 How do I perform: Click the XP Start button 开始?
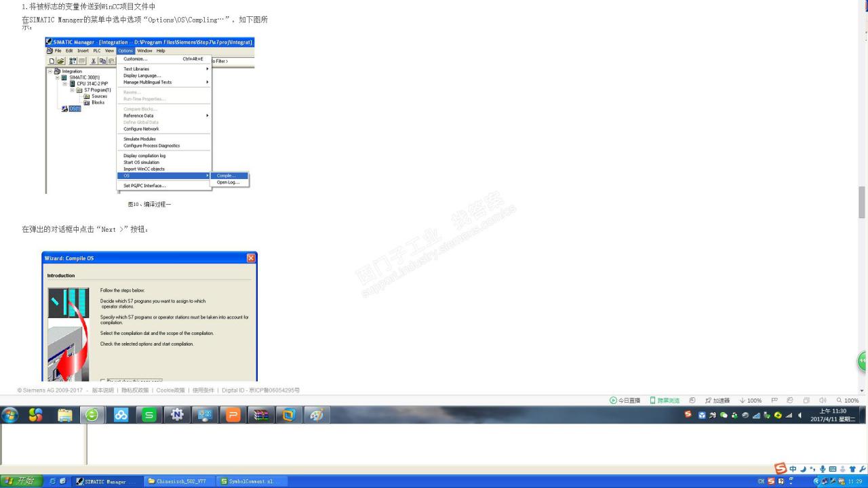coord(20,481)
